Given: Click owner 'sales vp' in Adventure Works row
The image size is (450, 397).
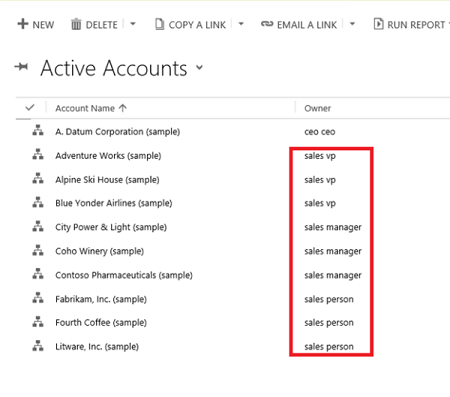Looking at the screenshot, I should [320, 156].
